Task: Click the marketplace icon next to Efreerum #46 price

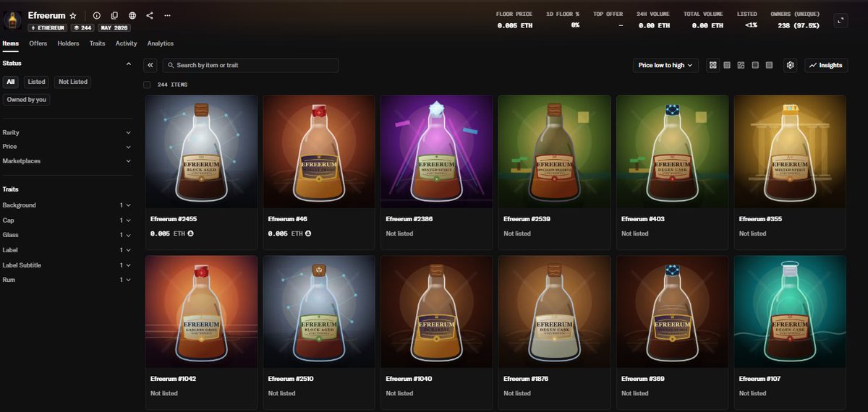Action: 308,233
